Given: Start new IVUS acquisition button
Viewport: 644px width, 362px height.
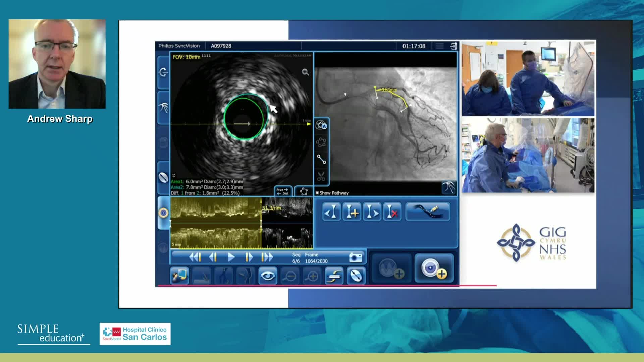Looking at the screenshot, I should coord(434,268).
